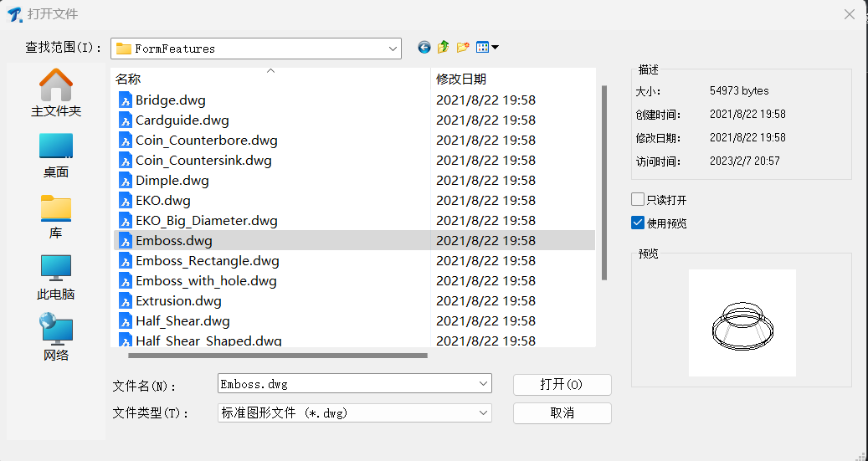Expand the FormFeatures look-in dropdown
Screen dimensions: 868x461
tap(393, 49)
